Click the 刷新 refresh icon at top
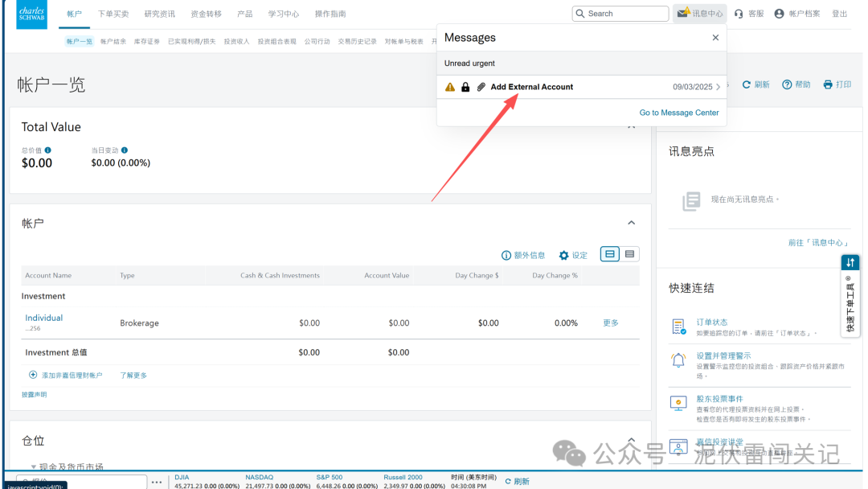 tap(746, 84)
